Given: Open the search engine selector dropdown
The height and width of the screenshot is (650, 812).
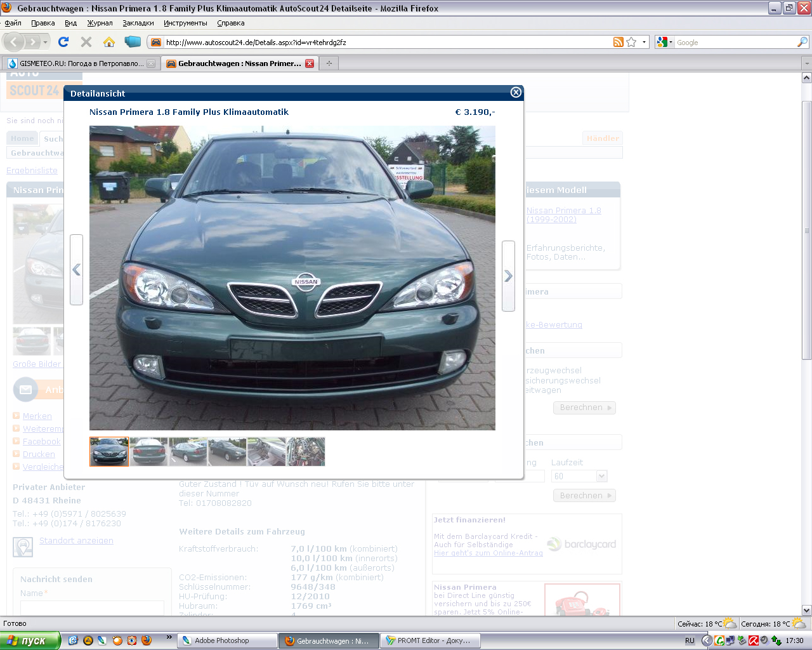Looking at the screenshot, I should pyautogui.click(x=665, y=42).
